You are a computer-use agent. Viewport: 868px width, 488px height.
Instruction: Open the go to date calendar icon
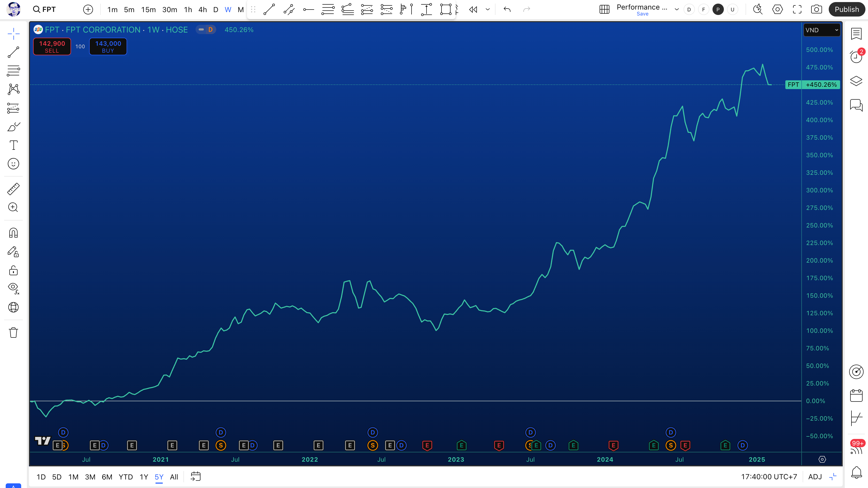pos(196,477)
